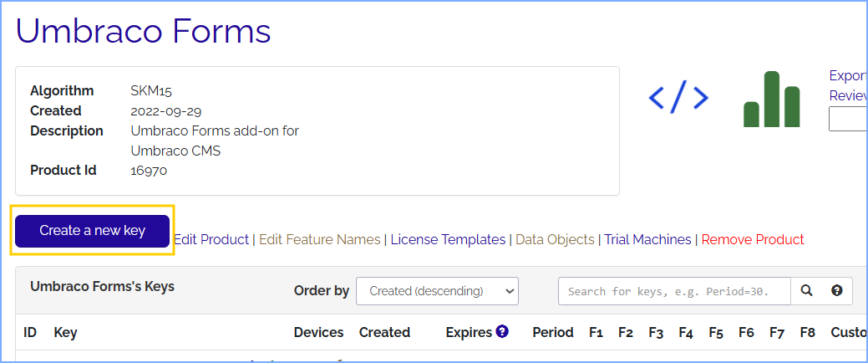Screen dimensions: 868x363
Task: Open the Edit Product link
Action: point(211,239)
